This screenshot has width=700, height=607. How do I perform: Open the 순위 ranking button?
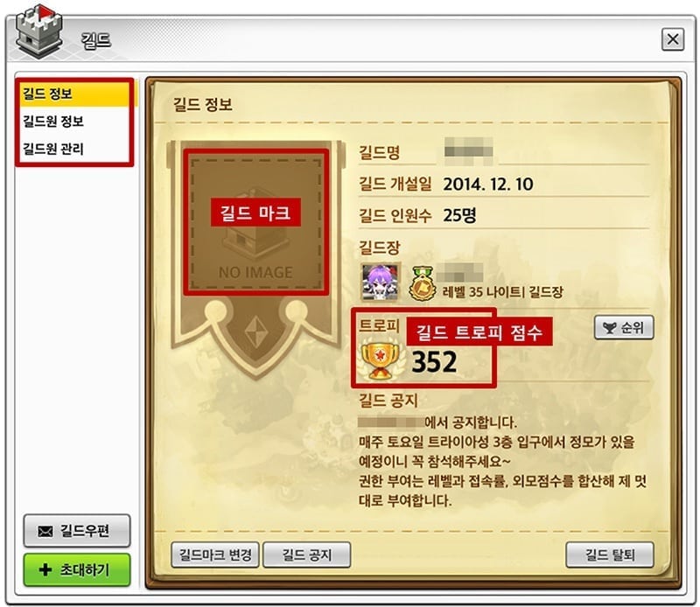pos(624,328)
